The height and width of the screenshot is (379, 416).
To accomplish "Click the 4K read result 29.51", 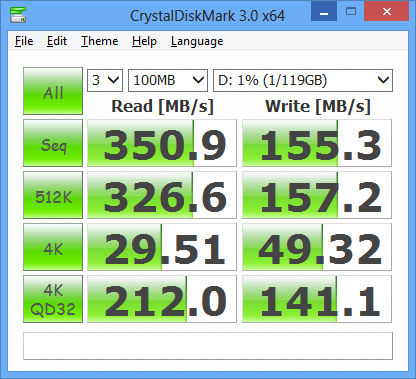I will coord(162,247).
